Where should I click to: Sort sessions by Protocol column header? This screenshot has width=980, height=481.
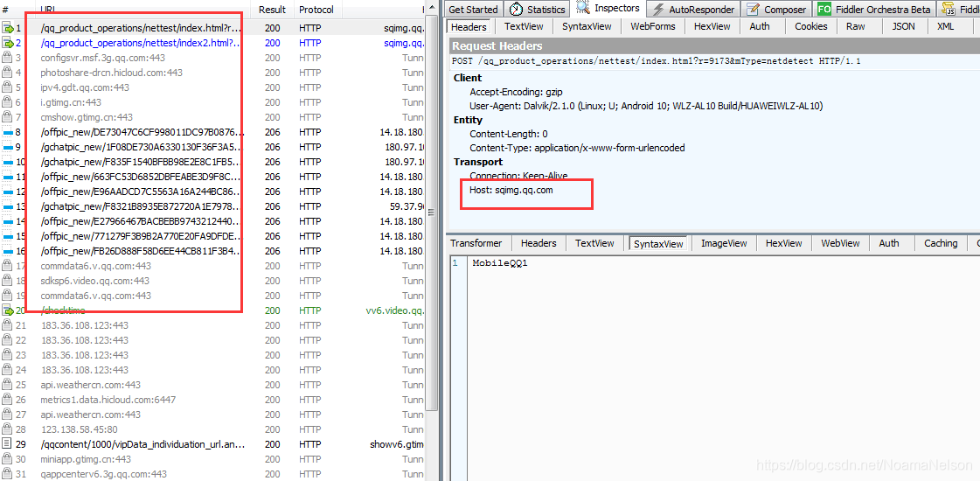pos(316,10)
